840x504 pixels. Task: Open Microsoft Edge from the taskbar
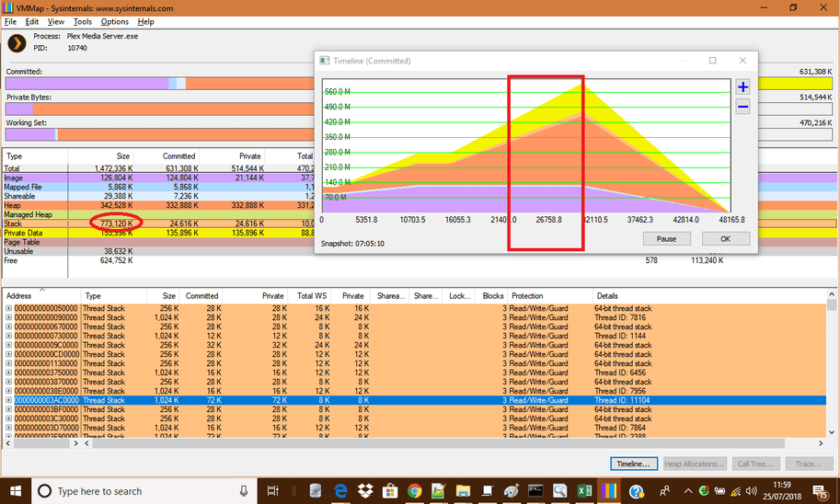click(x=339, y=491)
